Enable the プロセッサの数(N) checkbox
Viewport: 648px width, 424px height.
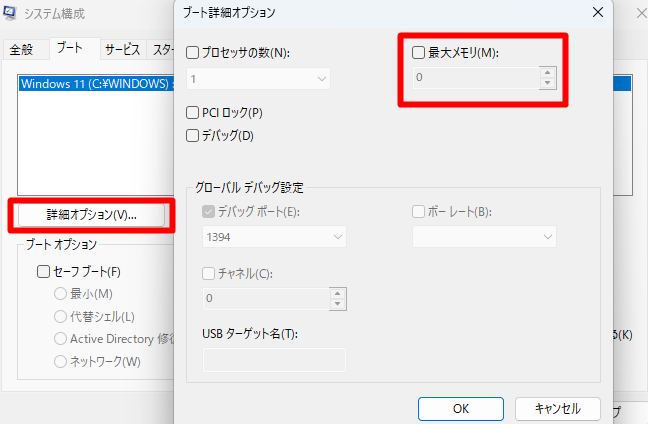[193, 53]
